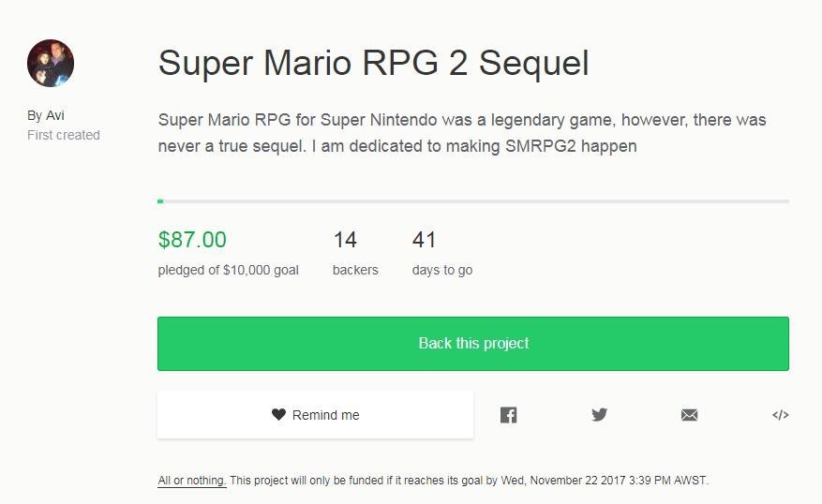Viewport: 822px width, 504px height.
Task: Click the $87.00 pledged amount
Action: (x=192, y=240)
